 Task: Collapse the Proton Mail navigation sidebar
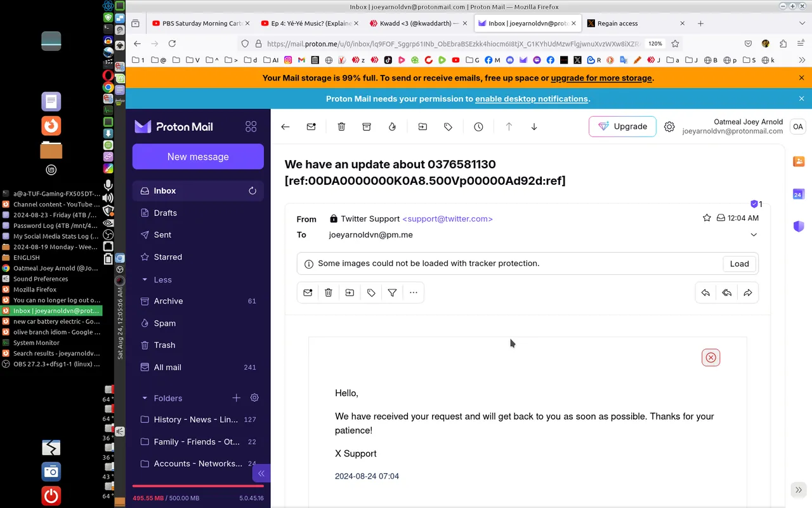(261, 473)
